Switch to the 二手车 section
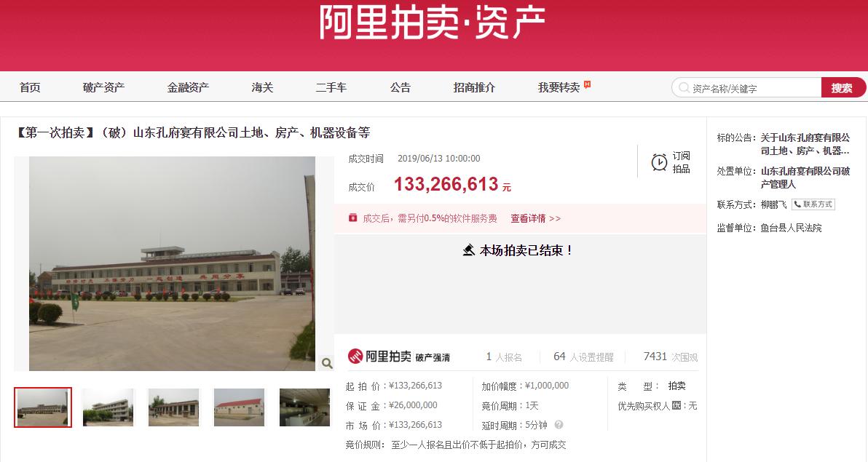The width and height of the screenshot is (868, 462). (x=331, y=87)
